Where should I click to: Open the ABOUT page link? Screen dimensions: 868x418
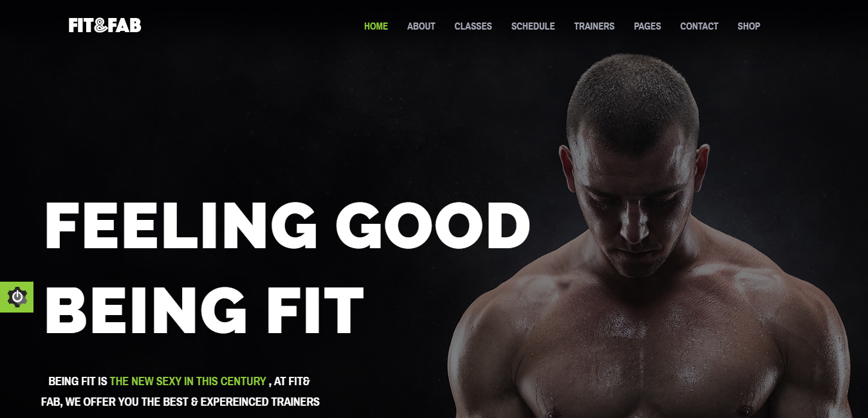(x=421, y=26)
